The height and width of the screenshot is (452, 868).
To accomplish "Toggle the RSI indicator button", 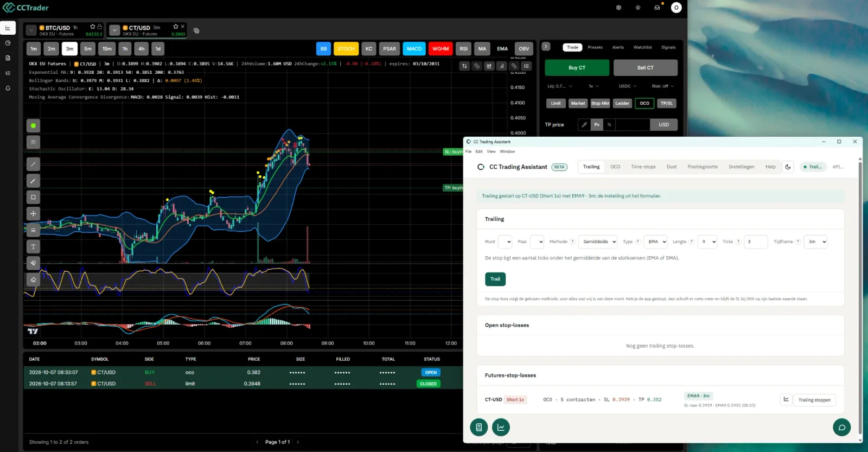I will (x=463, y=49).
